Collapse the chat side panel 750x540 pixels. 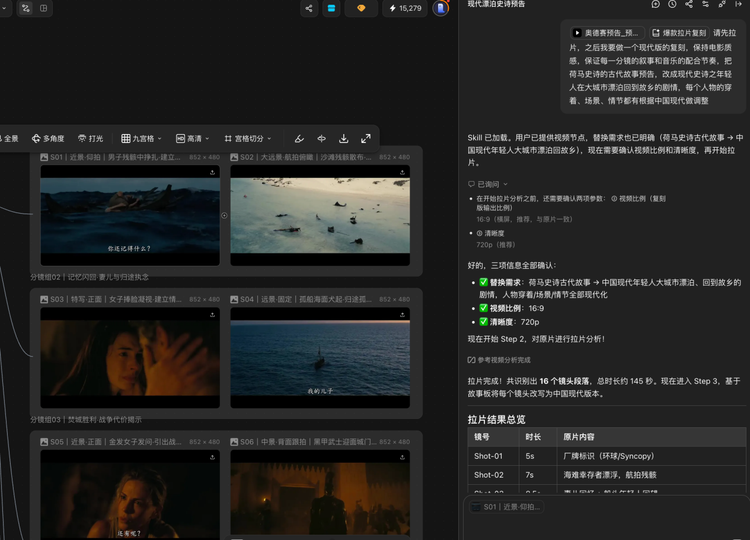pyautogui.click(x=739, y=4)
